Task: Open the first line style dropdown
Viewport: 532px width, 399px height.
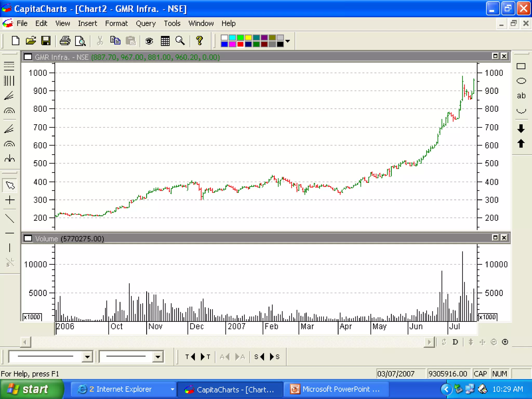Action: click(87, 357)
